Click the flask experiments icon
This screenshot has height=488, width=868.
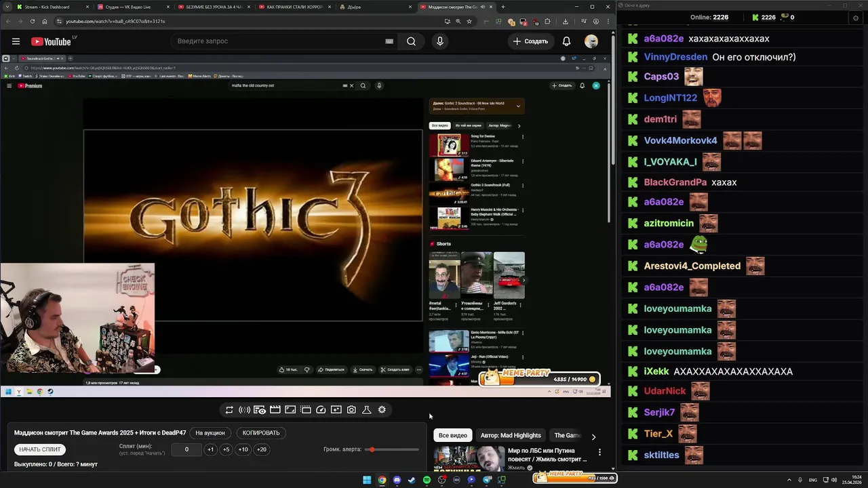tap(367, 409)
